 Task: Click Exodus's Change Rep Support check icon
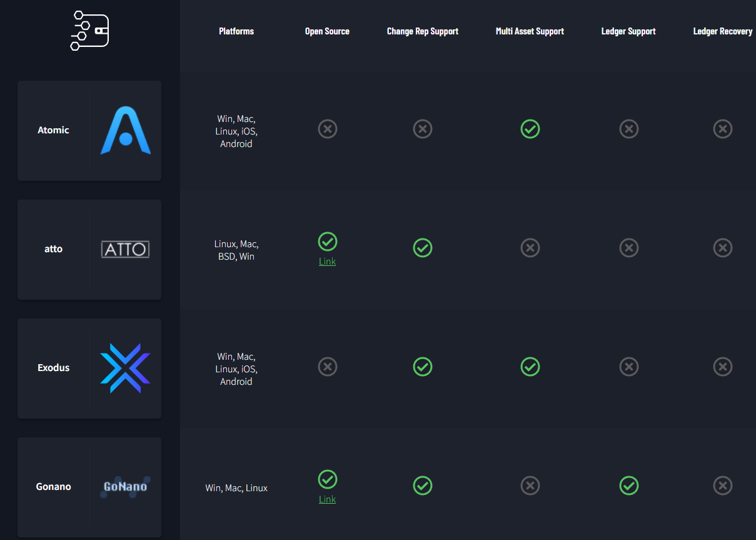point(423,367)
